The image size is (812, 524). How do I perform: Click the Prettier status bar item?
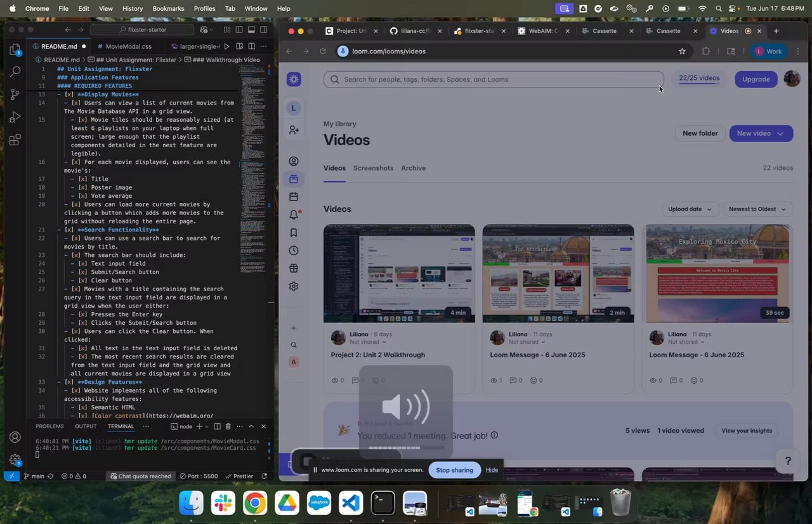coord(239,476)
